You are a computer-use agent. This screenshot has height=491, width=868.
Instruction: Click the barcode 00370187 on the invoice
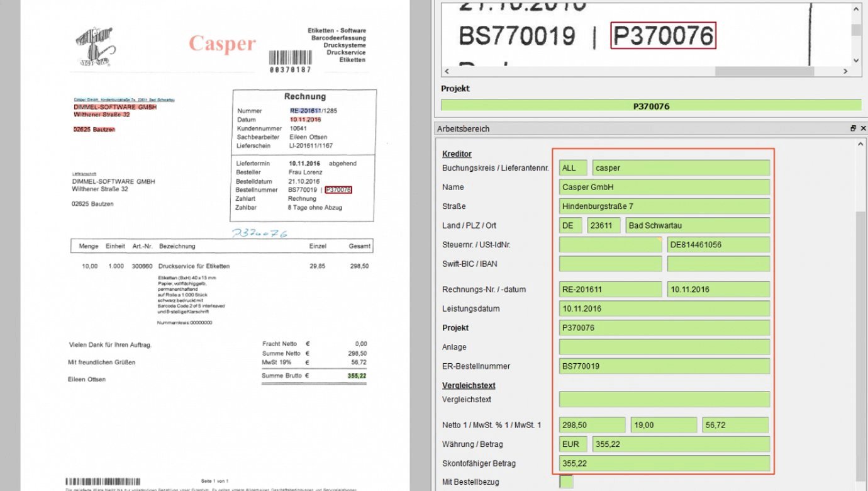click(x=290, y=61)
